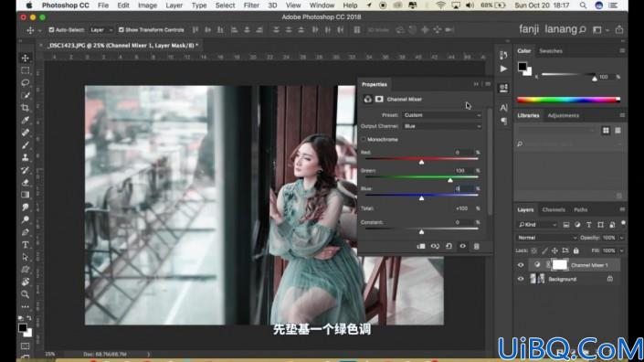The image size is (644, 362).
Task: Open the Properties panel options menu
Action: [x=488, y=84]
